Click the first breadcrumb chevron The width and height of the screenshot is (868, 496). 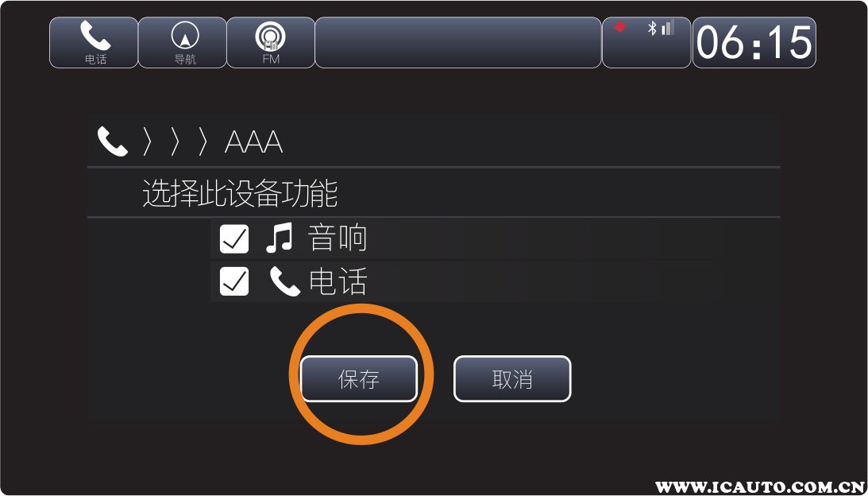coord(147,142)
